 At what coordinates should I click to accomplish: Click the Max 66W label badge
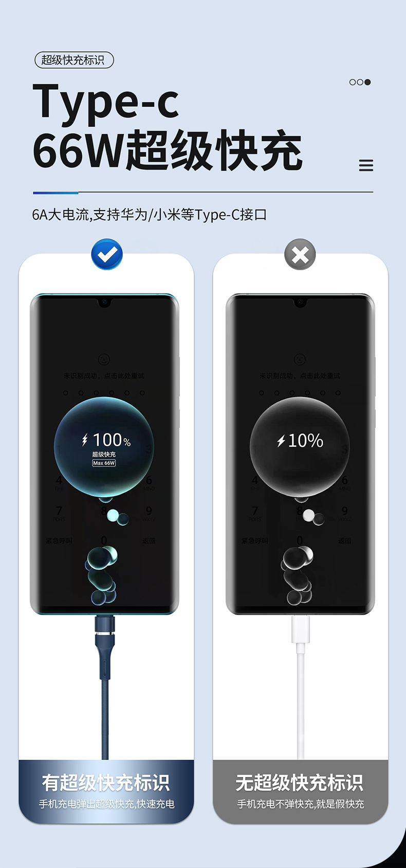tap(104, 463)
